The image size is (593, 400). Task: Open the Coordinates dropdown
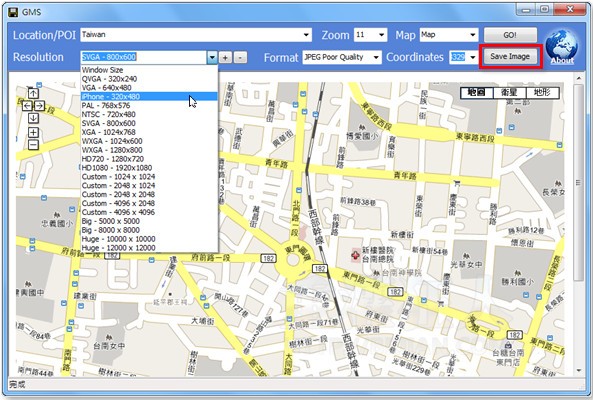(x=473, y=57)
